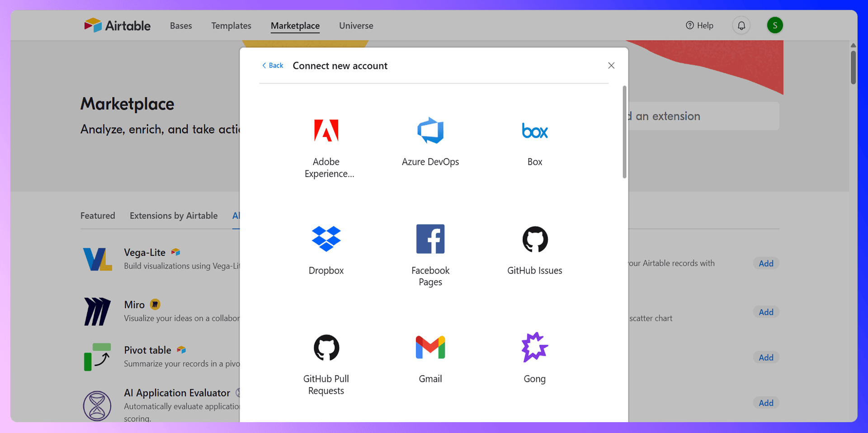Add the Pivot table row extension

(766, 358)
